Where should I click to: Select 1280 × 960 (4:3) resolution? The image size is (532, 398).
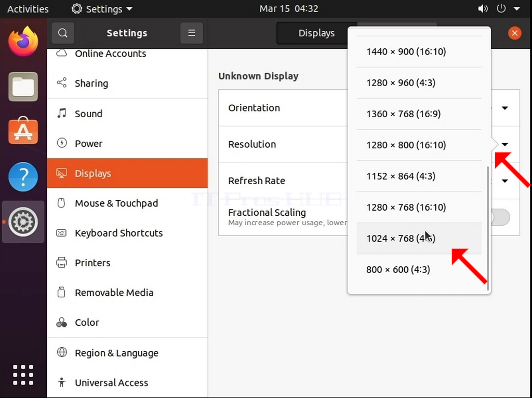tap(419, 83)
